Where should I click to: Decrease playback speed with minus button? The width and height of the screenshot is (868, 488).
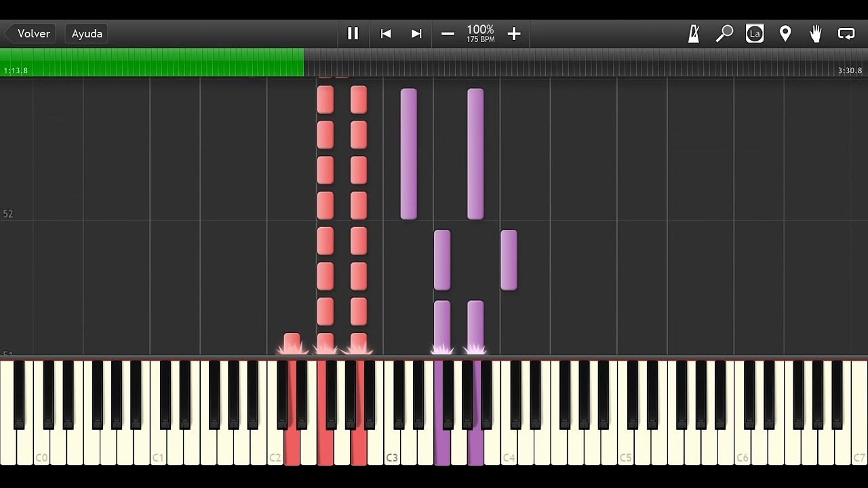coord(448,34)
